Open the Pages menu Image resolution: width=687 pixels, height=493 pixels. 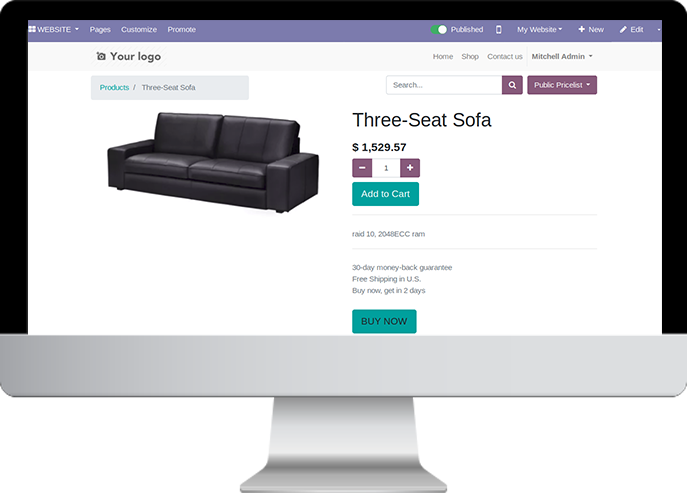click(x=100, y=29)
